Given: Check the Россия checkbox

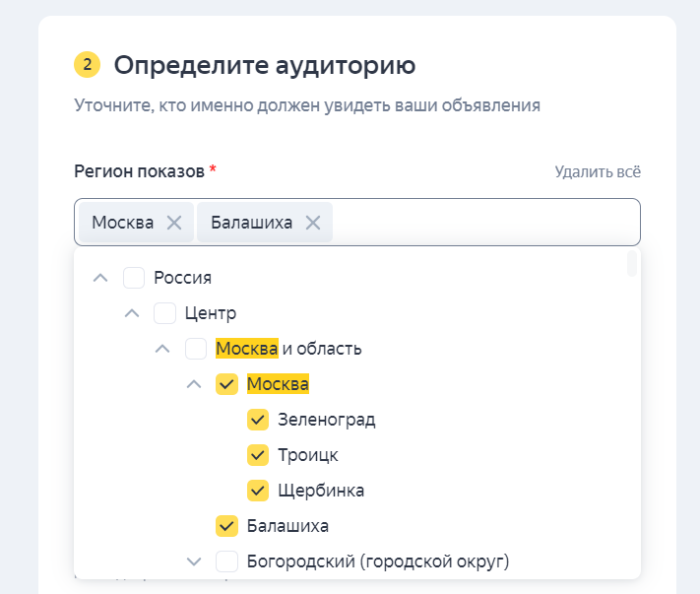Looking at the screenshot, I should tap(134, 278).
